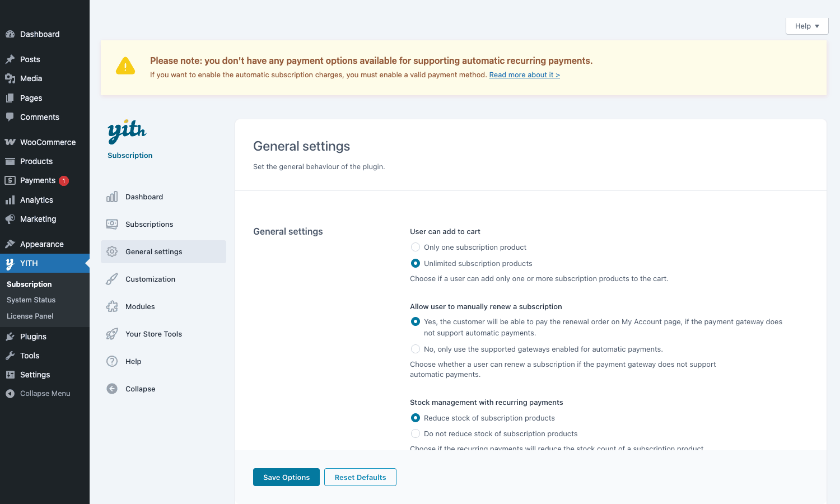This screenshot has width=840, height=504.
Task: Click the YITH logo icon in sidebar
Action: pos(10,264)
